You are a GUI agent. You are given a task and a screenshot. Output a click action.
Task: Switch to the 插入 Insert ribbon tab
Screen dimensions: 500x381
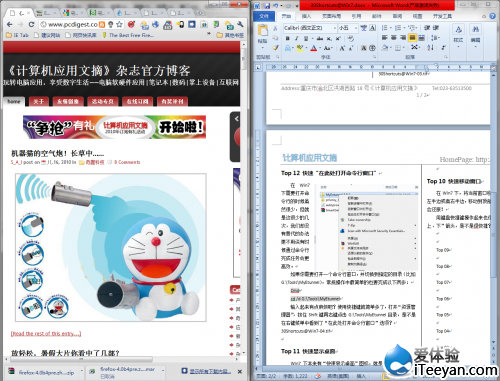point(306,16)
